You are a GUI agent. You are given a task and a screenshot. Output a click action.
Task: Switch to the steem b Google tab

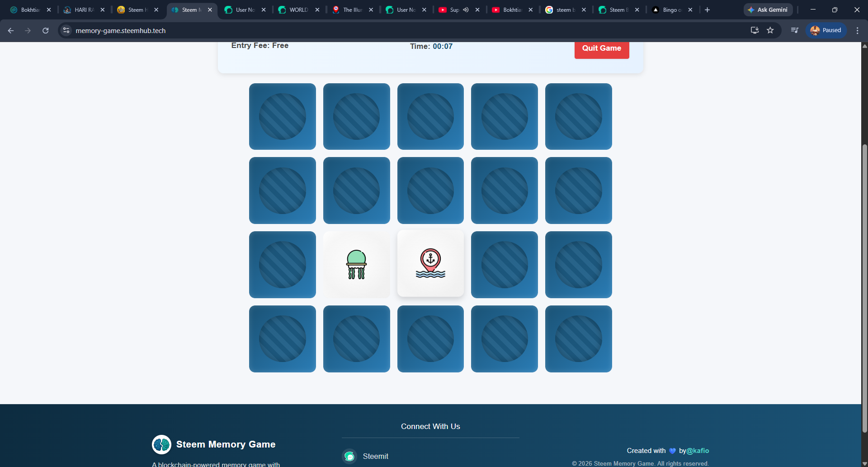pos(566,10)
